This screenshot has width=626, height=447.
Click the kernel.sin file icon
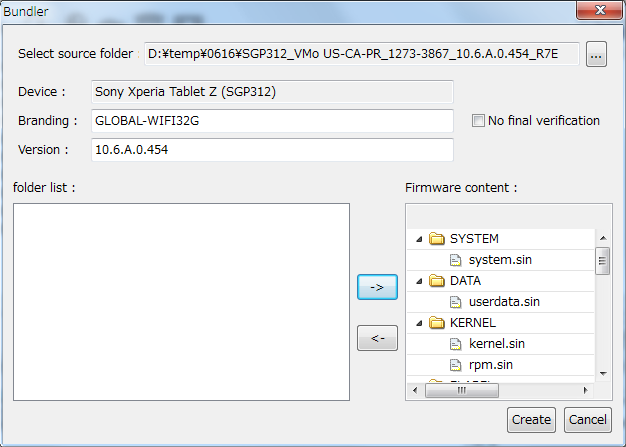[x=456, y=344]
